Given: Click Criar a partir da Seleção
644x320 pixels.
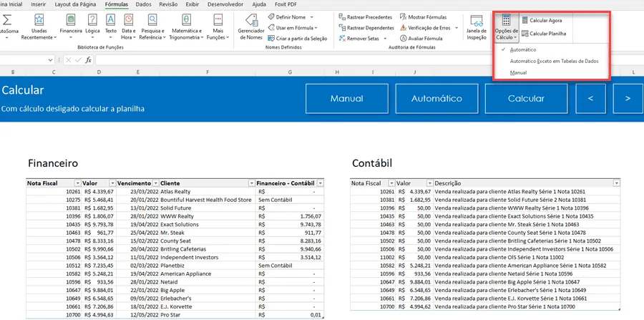Looking at the screenshot, I should coord(298,38).
